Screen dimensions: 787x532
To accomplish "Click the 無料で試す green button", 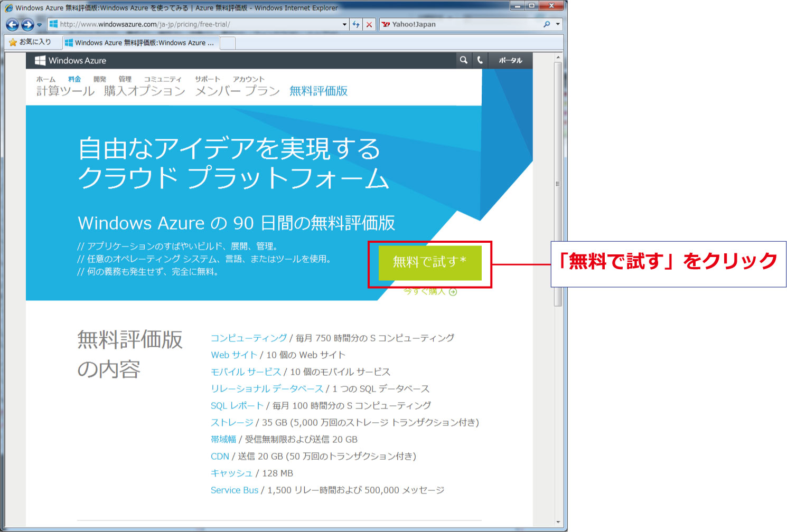I will [x=430, y=262].
